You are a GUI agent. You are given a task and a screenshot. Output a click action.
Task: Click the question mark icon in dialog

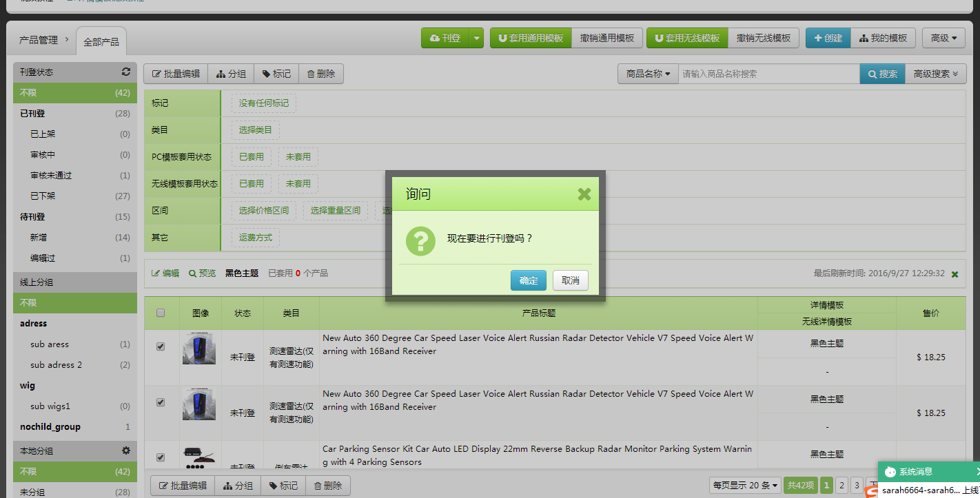pos(420,241)
